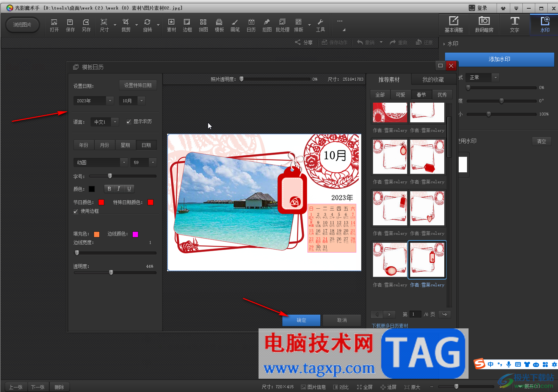Click the page number input field
This screenshot has width=558, height=392.
coord(416,314)
